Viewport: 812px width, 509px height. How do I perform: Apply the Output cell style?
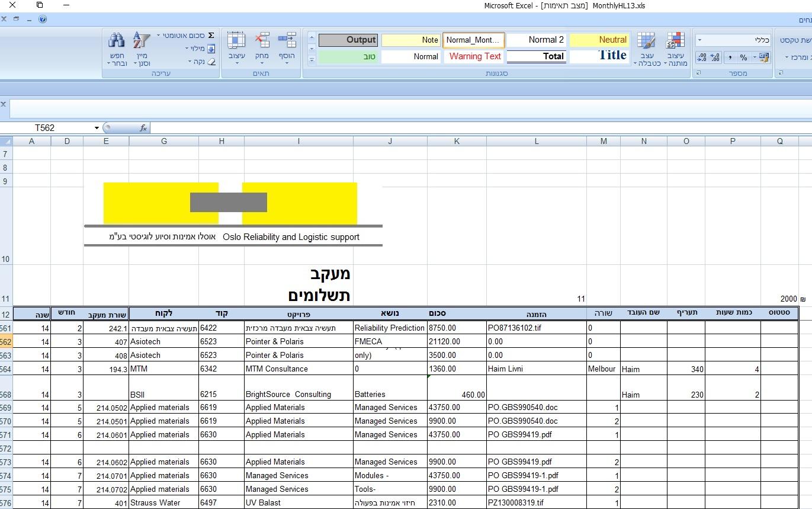[348, 40]
